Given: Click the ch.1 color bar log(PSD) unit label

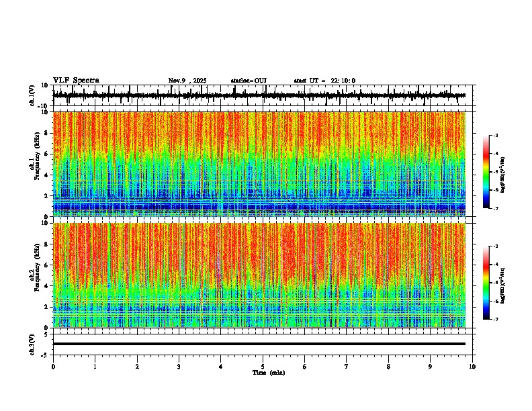Looking at the screenshot, I should pos(503,175).
